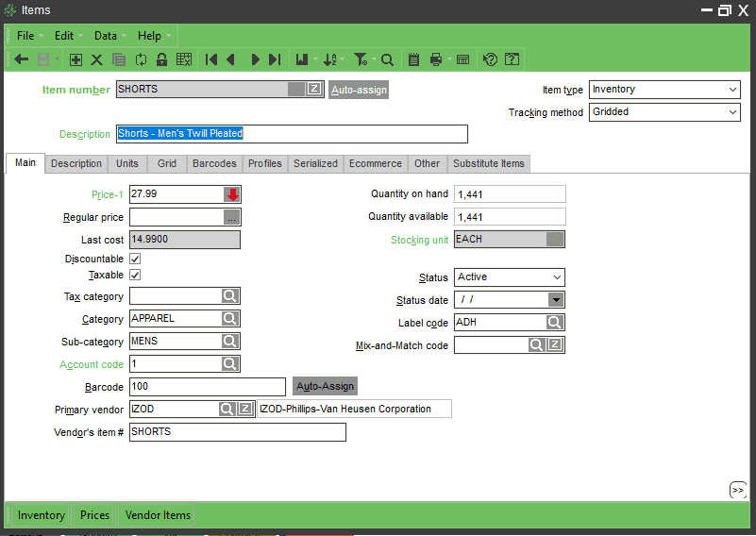756x536 pixels.
Task: Go to first record in toolbar
Action: coord(210,59)
